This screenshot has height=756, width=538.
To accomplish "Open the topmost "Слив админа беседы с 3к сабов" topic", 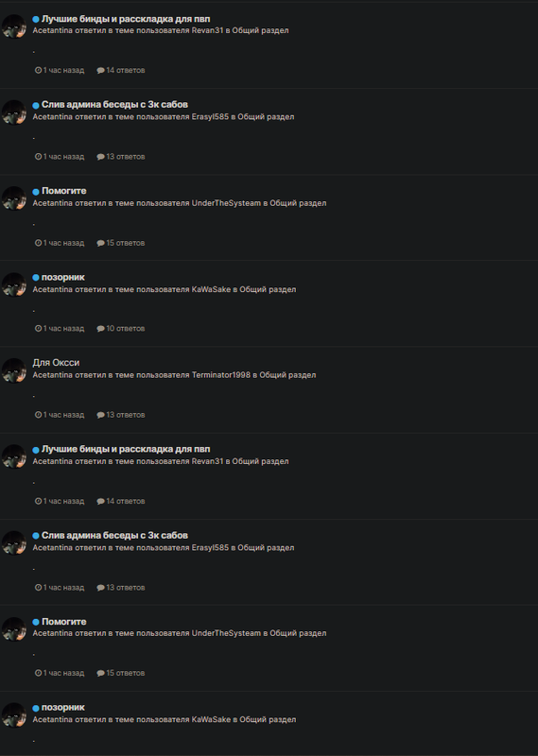I will pos(114,105).
